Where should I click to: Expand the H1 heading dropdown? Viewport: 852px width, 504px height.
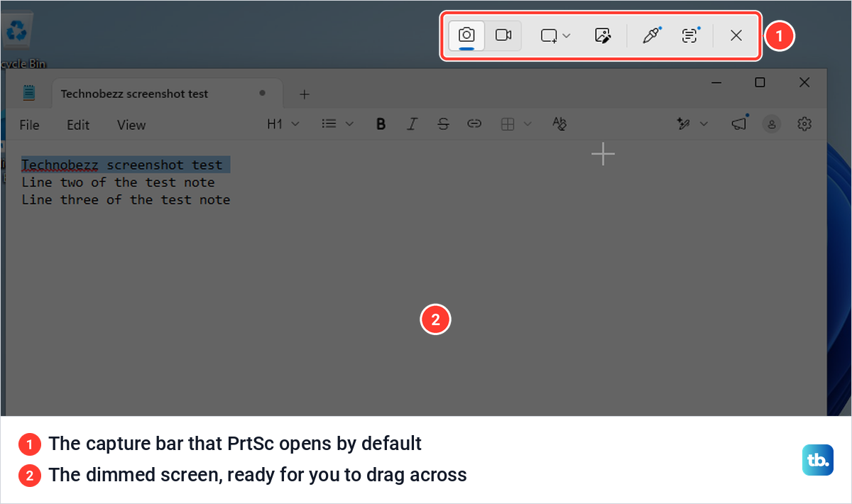pyautogui.click(x=283, y=124)
